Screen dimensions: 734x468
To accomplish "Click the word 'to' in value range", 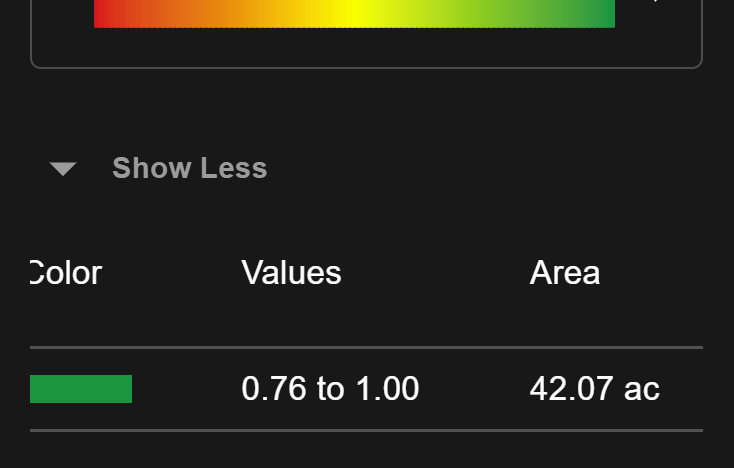I will (x=330, y=389).
